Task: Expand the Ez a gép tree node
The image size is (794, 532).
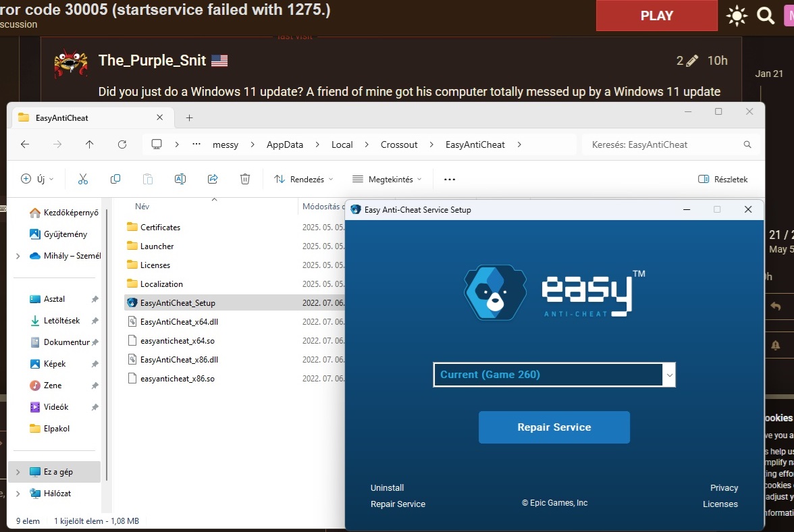Action: (18, 472)
